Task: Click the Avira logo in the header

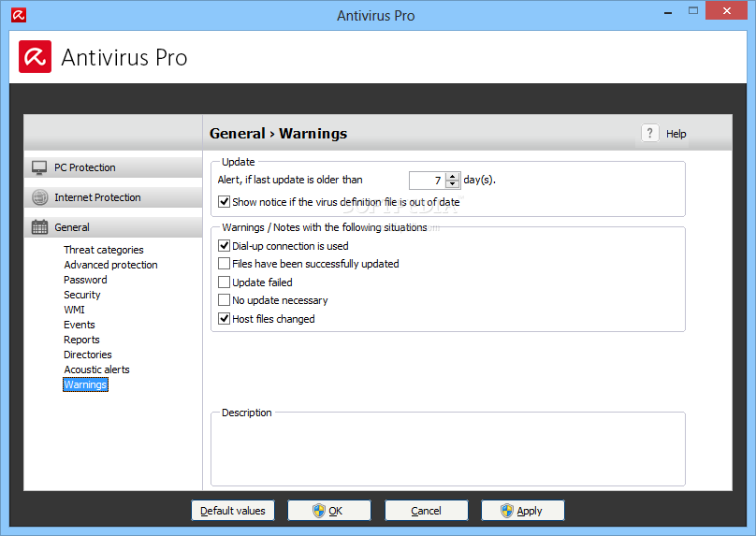Action: (x=36, y=57)
